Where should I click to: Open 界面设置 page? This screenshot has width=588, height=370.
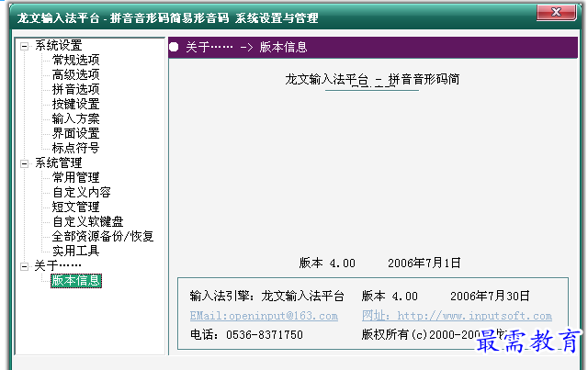75,133
